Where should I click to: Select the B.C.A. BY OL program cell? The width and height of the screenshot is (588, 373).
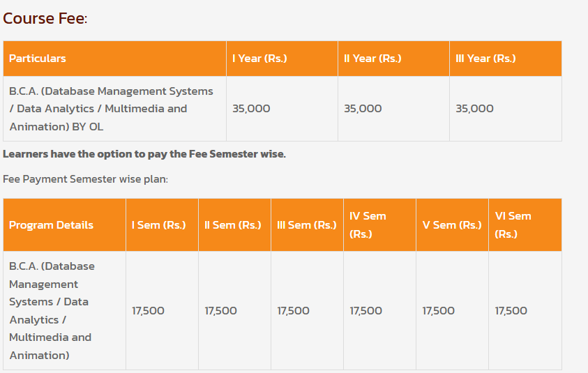tap(111, 109)
